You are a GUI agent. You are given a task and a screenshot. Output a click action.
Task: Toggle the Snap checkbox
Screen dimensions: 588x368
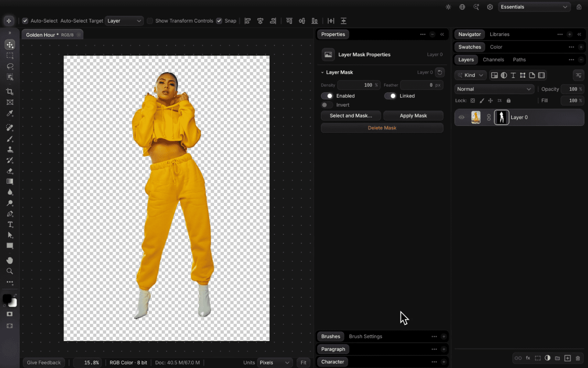(219, 21)
